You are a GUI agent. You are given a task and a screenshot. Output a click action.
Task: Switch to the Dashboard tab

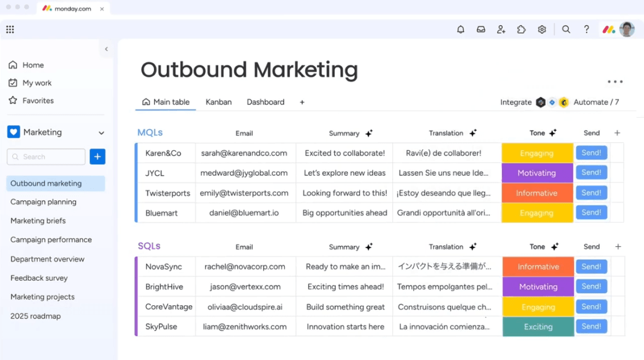point(265,102)
